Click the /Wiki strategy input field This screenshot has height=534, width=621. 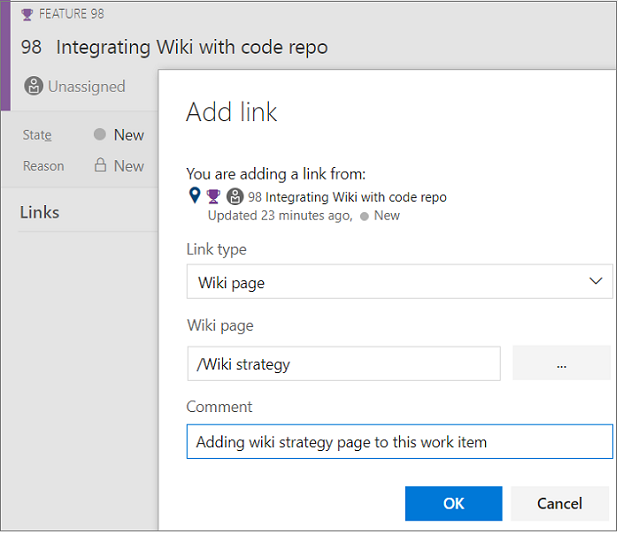(x=344, y=364)
